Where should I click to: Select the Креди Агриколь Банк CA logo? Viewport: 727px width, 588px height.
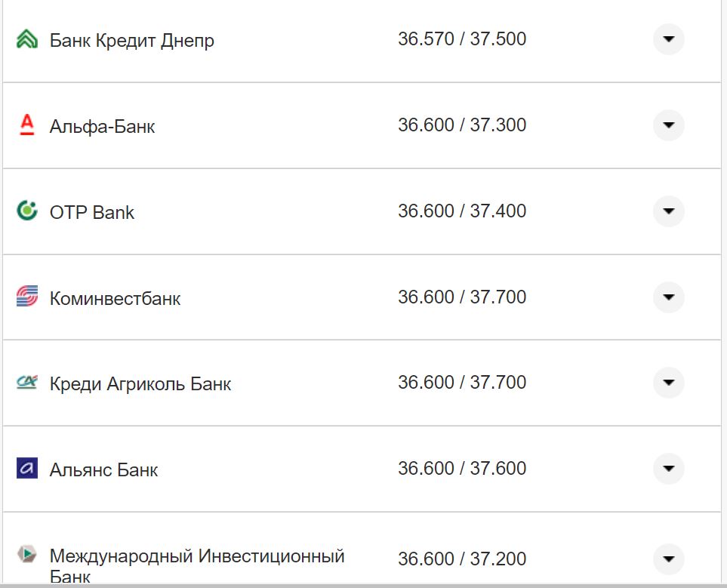tap(27, 383)
